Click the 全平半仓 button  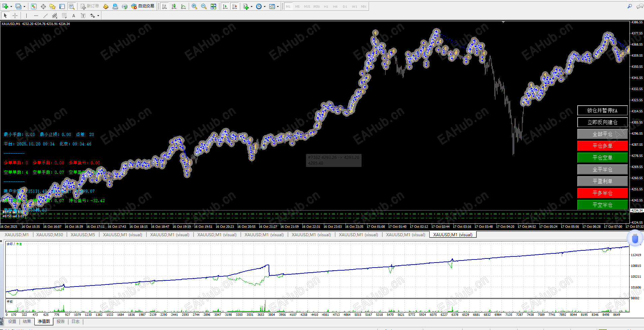[x=603, y=169]
